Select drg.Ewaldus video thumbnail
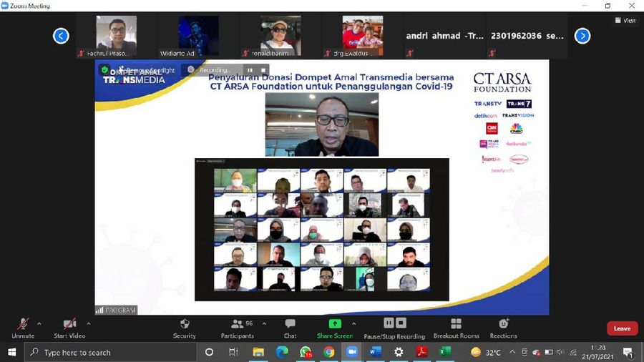Viewport: 644px width, 362px height. click(363, 36)
